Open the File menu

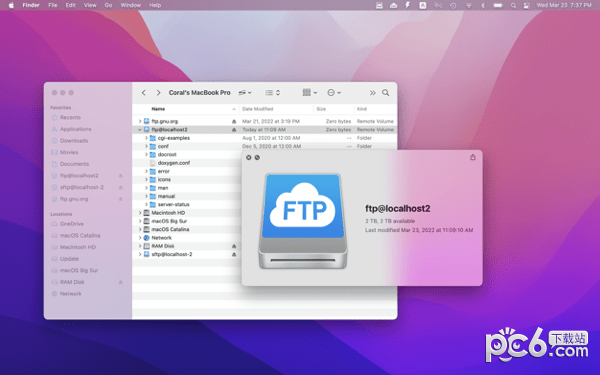point(53,5)
